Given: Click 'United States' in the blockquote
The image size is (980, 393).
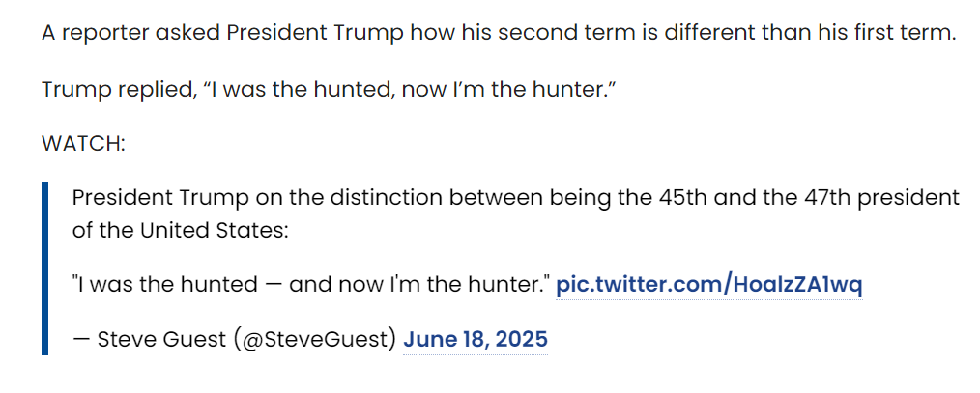Looking at the screenshot, I should tap(210, 231).
